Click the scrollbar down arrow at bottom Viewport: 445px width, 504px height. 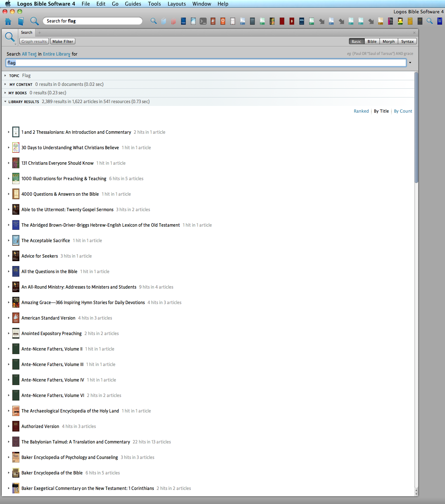coord(416,494)
